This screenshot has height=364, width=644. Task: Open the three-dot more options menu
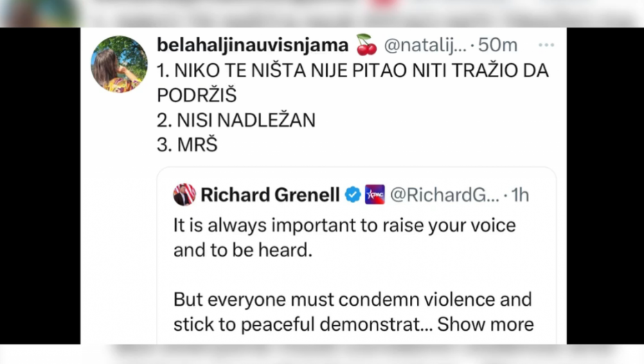tap(546, 46)
